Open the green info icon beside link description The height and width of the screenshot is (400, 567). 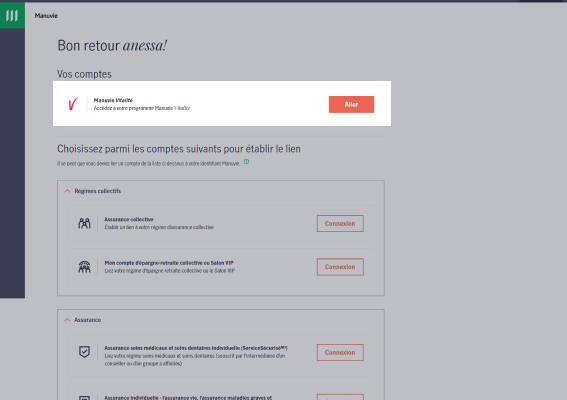(246, 162)
